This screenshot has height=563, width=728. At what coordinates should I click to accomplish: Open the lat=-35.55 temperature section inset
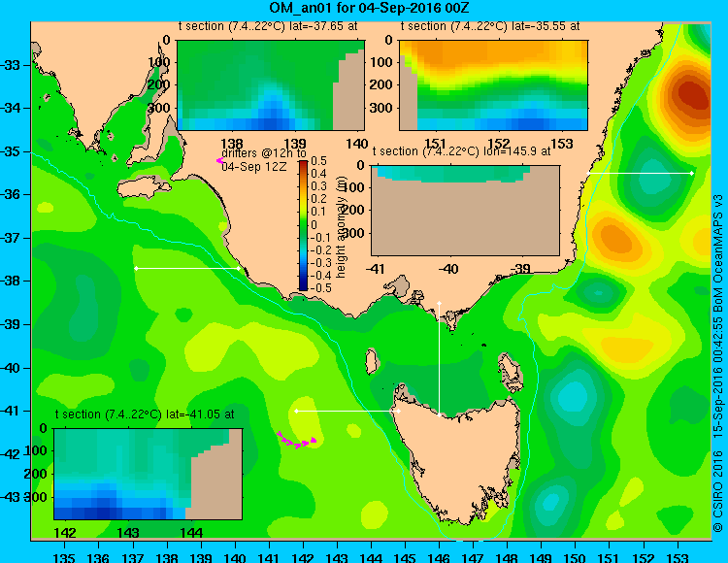click(x=493, y=85)
